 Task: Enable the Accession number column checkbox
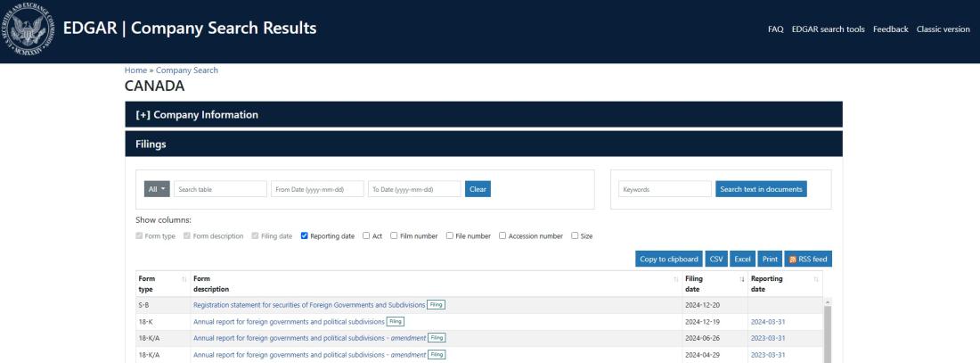point(502,236)
